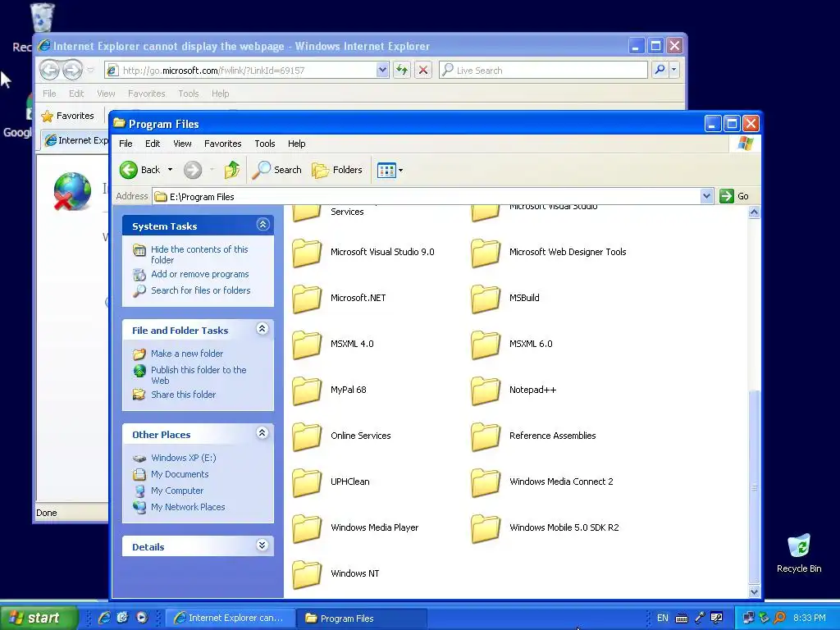Image resolution: width=840 pixels, height=630 pixels.
Task: Open Windows XP (E:) link
Action: pos(183,458)
